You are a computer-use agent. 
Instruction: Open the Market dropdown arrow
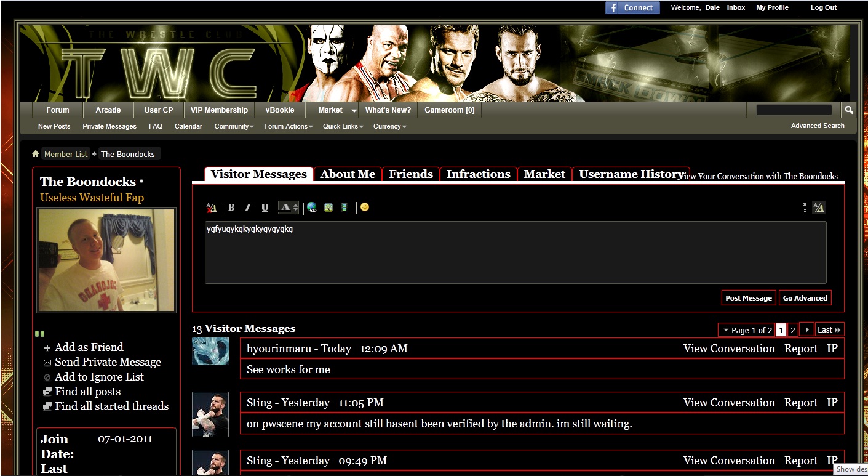click(354, 110)
